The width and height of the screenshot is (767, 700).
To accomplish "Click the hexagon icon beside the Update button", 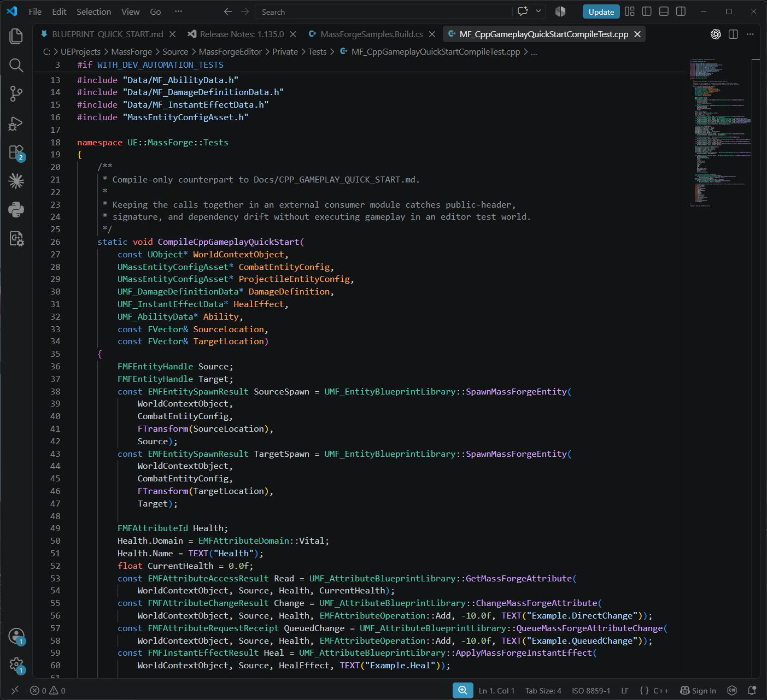I will click(560, 11).
